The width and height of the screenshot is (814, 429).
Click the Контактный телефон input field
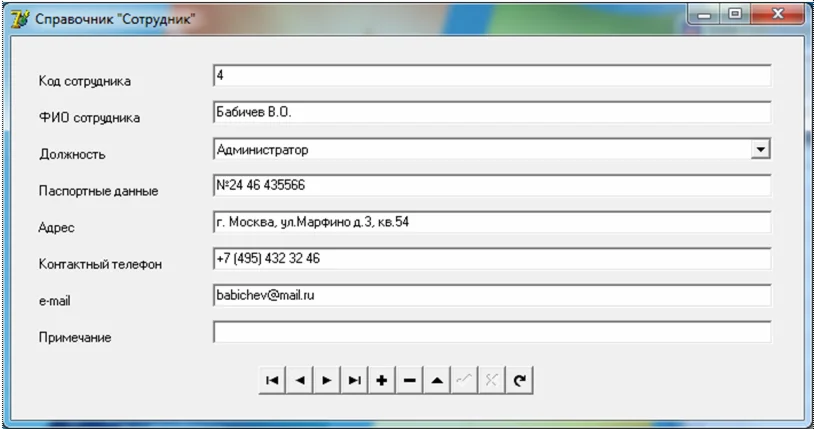coord(492,259)
